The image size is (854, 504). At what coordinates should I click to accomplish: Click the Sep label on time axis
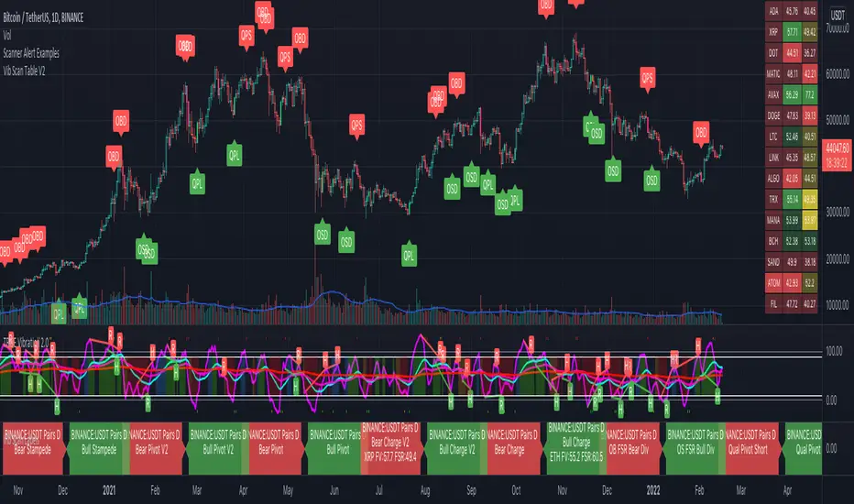click(471, 490)
